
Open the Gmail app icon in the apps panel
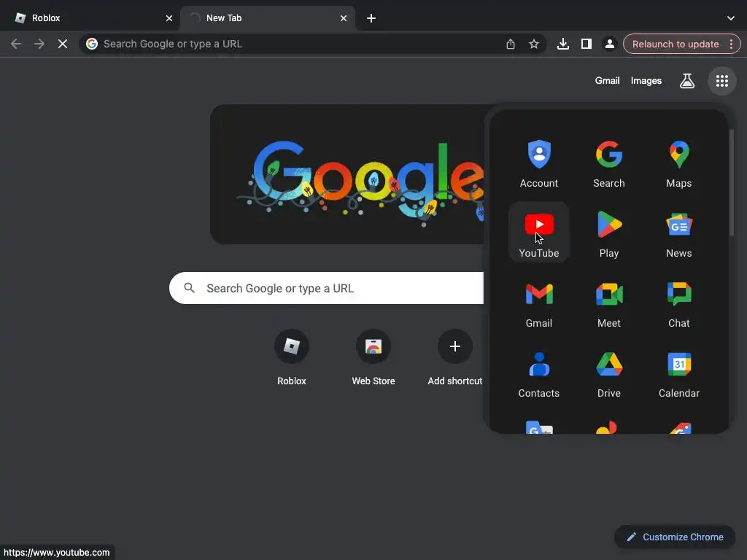point(539,302)
